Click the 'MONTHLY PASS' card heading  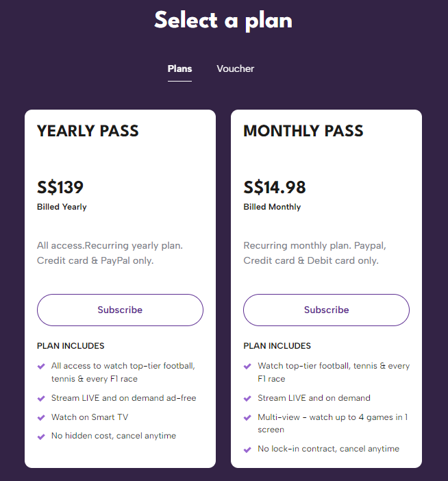pos(303,131)
